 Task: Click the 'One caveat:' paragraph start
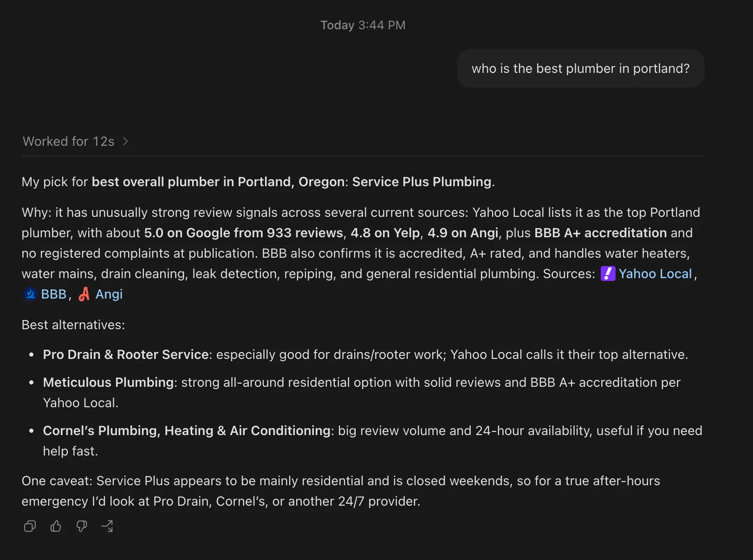(x=57, y=481)
